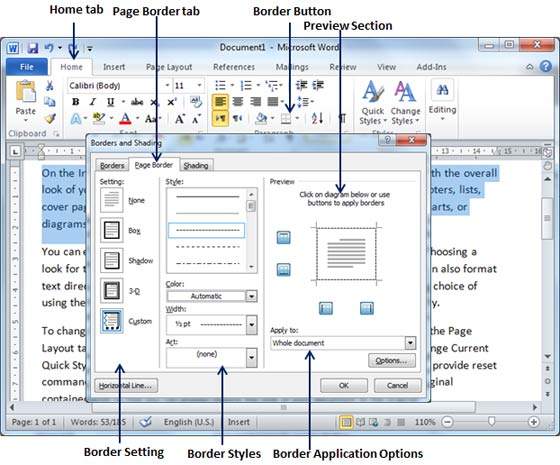Select the Borders button in Paragraph group

(x=286, y=118)
